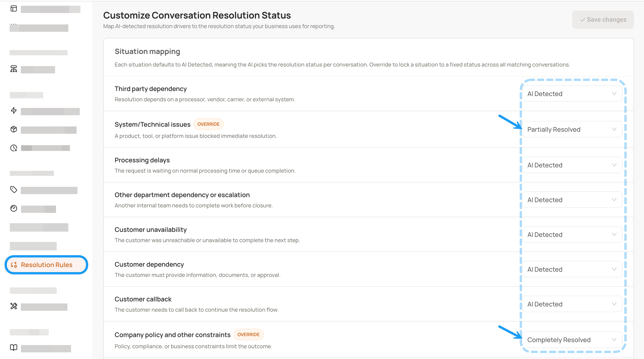The width and height of the screenshot is (644, 359).
Task: Open Processing delays status dropdown
Action: 572,165
